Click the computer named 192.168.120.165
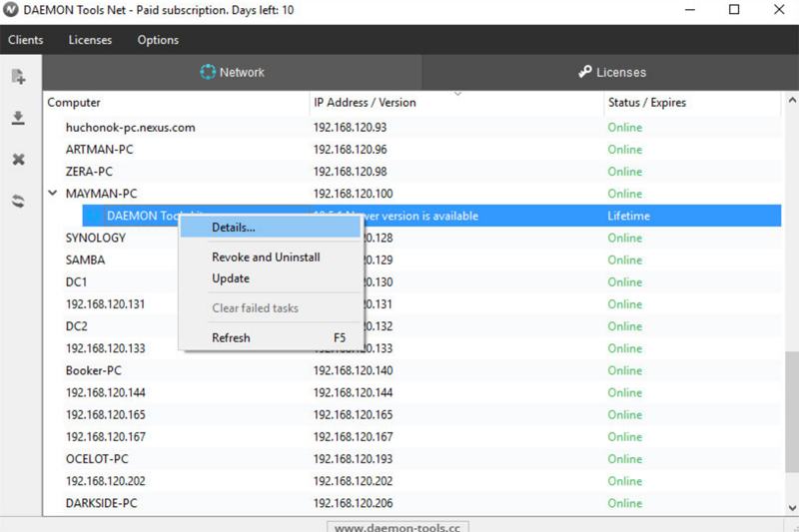The image size is (799, 532). 106,414
